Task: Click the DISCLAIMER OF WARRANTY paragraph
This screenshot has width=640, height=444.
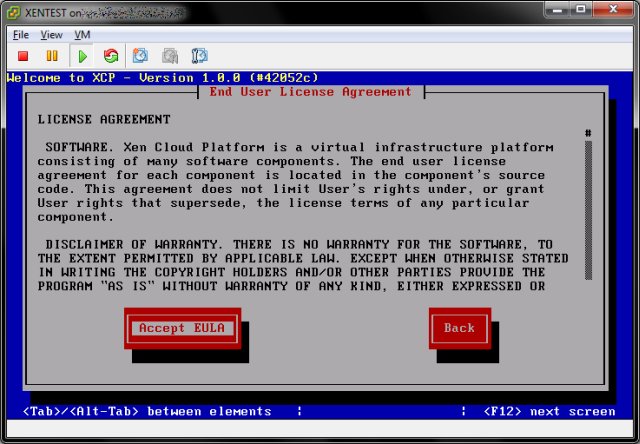Action: tap(303, 265)
